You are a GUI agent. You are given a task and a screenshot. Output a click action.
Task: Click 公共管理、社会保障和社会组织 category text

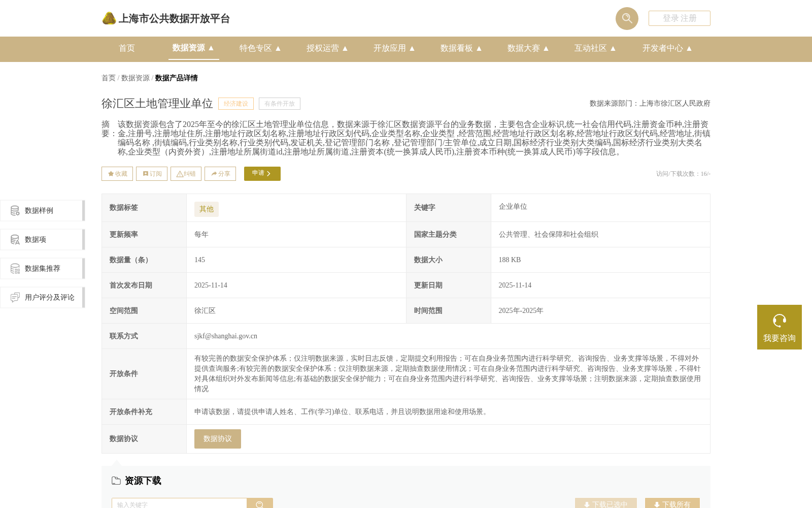[x=549, y=235]
